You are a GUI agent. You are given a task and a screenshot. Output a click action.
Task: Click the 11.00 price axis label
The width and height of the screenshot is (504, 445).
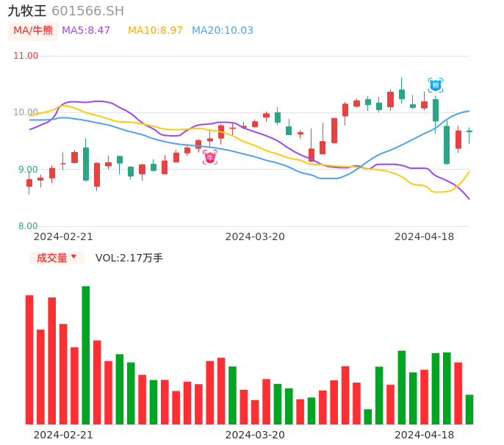point(26,56)
